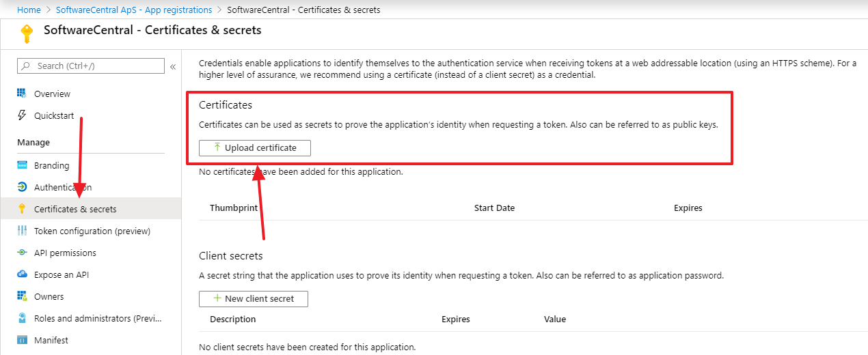
Task: Click the Upload certificate button
Action: tap(254, 147)
